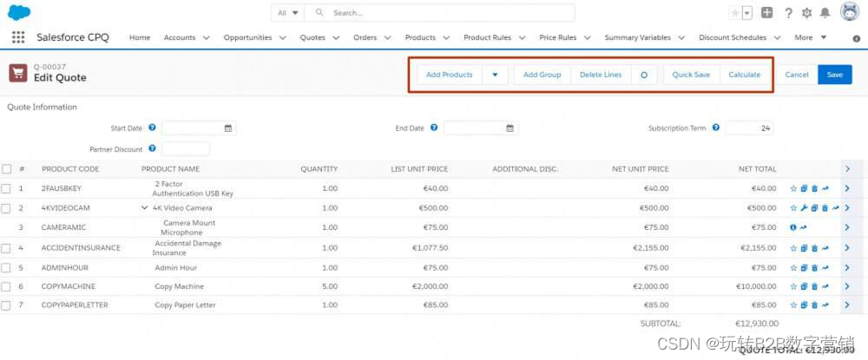Click the Quick Save button
This screenshot has height=360, width=868.
tap(691, 75)
